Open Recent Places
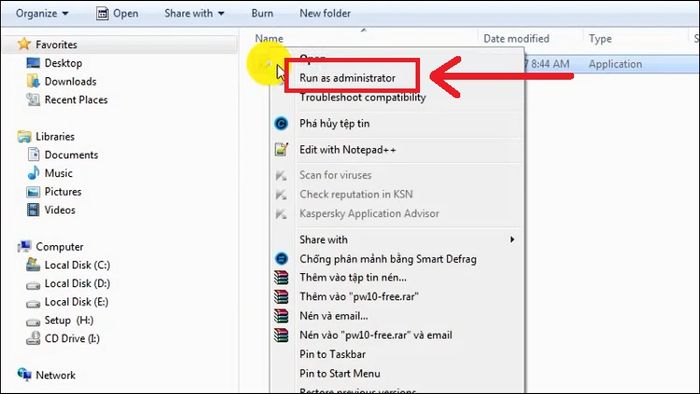700x394 pixels. click(76, 100)
